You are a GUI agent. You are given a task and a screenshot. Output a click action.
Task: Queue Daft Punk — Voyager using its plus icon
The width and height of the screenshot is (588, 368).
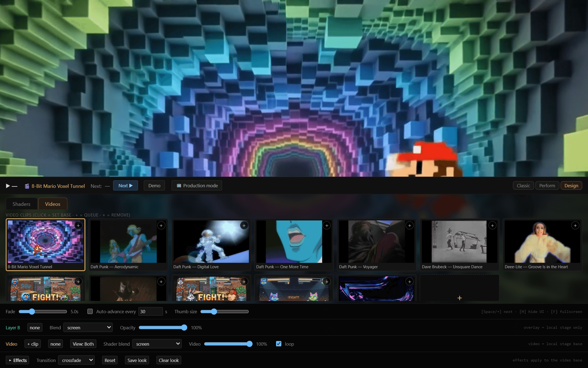(x=409, y=225)
